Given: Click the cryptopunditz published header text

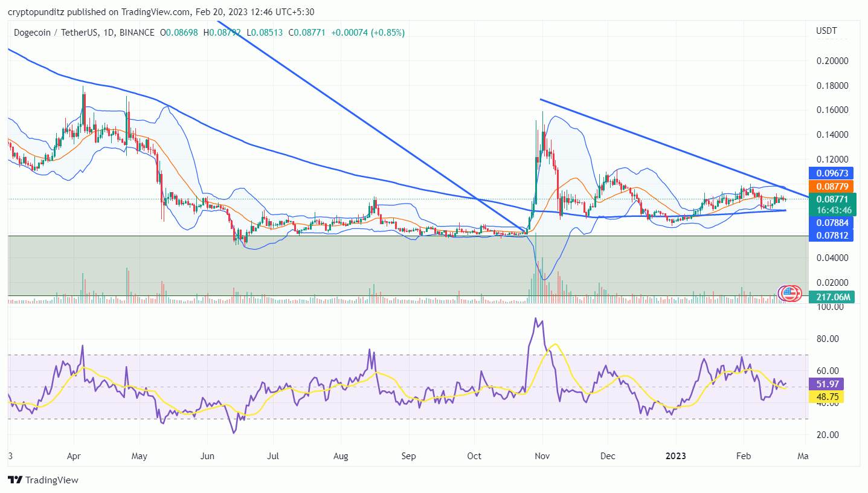Looking at the screenshot, I should pos(161,11).
